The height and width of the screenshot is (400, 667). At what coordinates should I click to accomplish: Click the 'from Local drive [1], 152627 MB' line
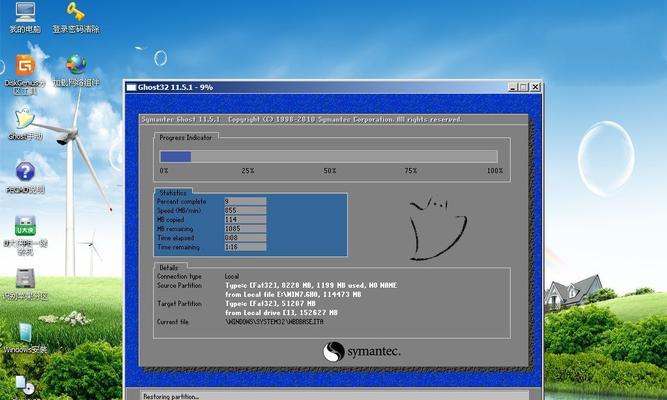[x=281, y=313]
